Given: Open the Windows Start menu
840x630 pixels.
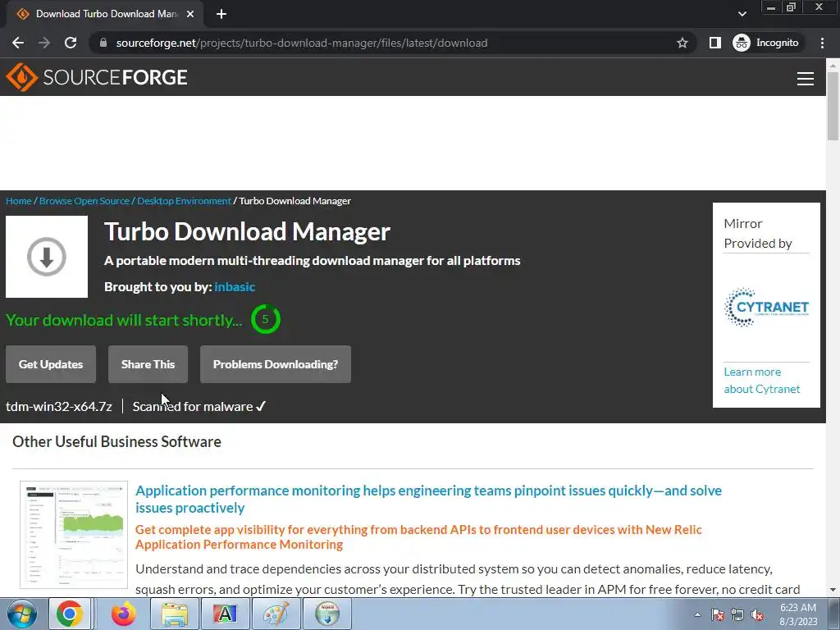Looking at the screenshot, I should (x=22, y=614).
